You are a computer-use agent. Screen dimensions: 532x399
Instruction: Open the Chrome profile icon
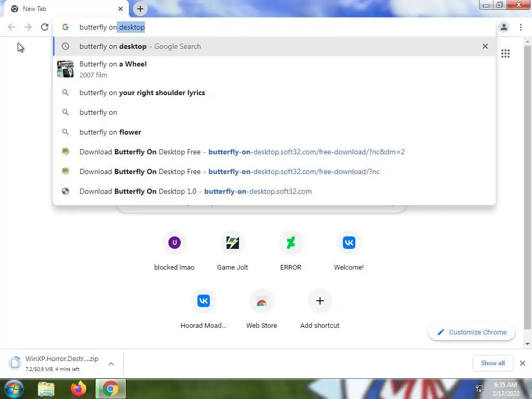pos(504,27)
